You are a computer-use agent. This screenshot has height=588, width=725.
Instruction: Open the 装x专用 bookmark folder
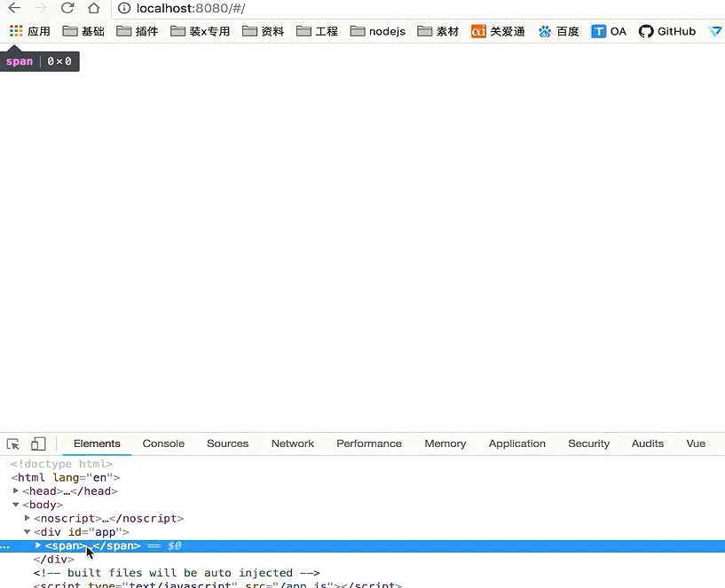click(201, 31)
